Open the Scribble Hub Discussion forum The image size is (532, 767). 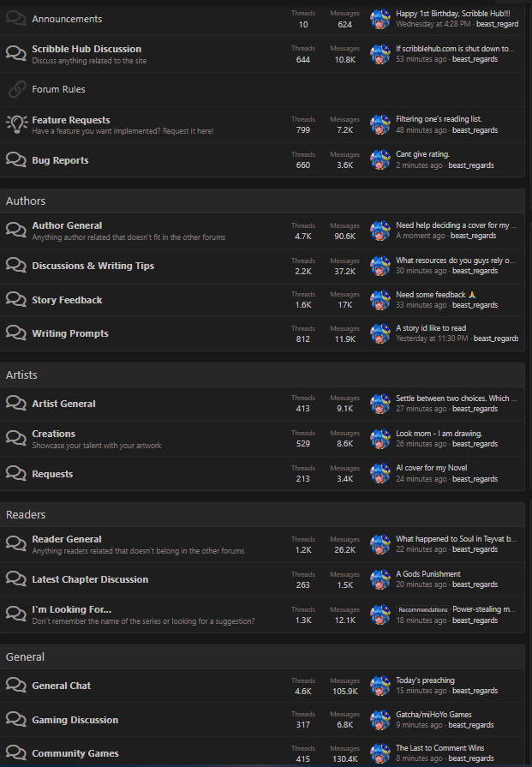pos(87,49)
